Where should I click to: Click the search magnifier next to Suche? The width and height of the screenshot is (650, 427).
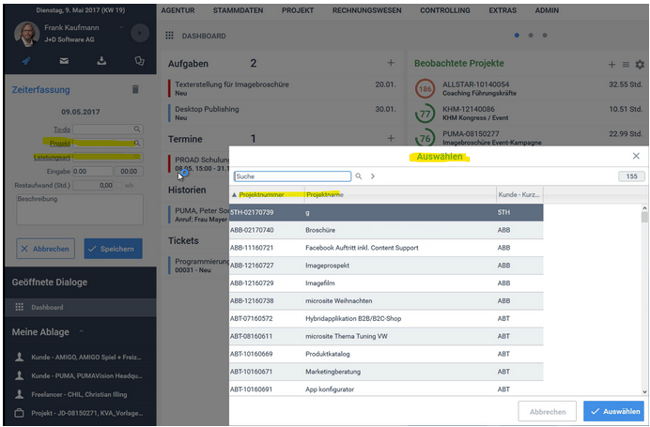coord(358,176)
